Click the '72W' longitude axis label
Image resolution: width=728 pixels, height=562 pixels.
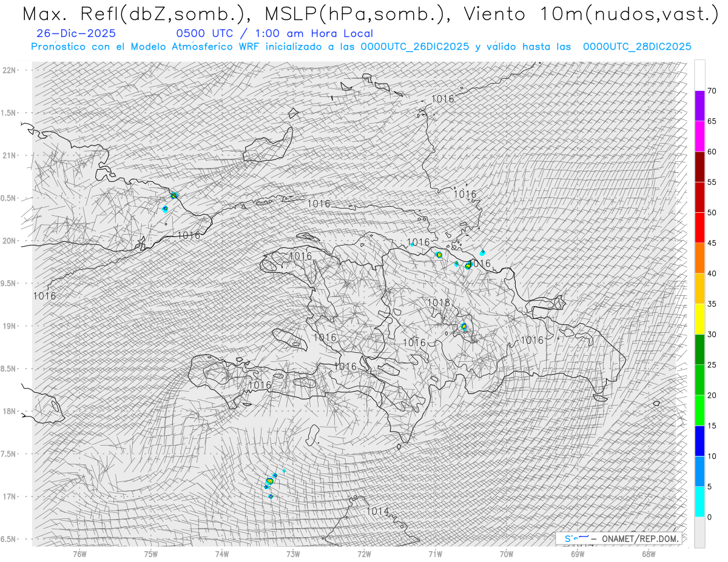click(x=364, y=554)
